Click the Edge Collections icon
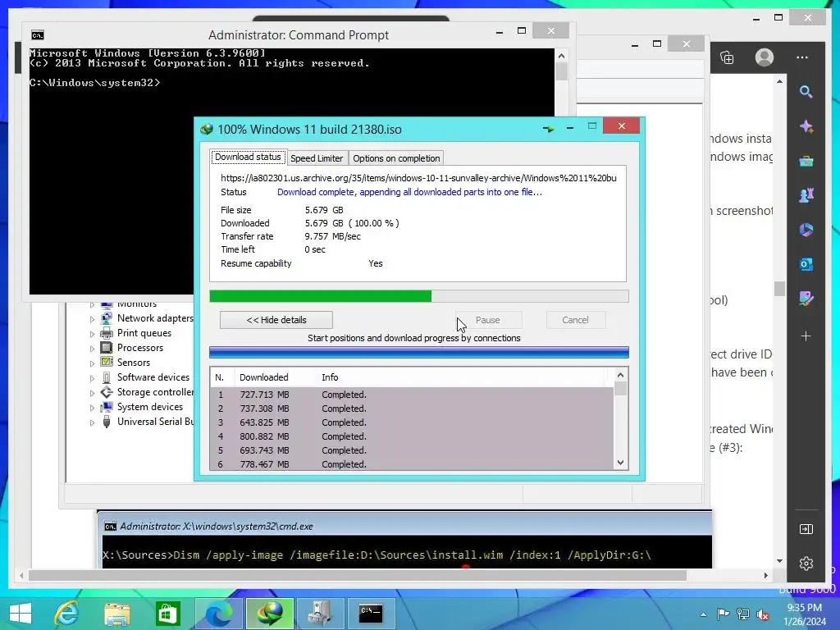840x630 pixels. [727, 57]
